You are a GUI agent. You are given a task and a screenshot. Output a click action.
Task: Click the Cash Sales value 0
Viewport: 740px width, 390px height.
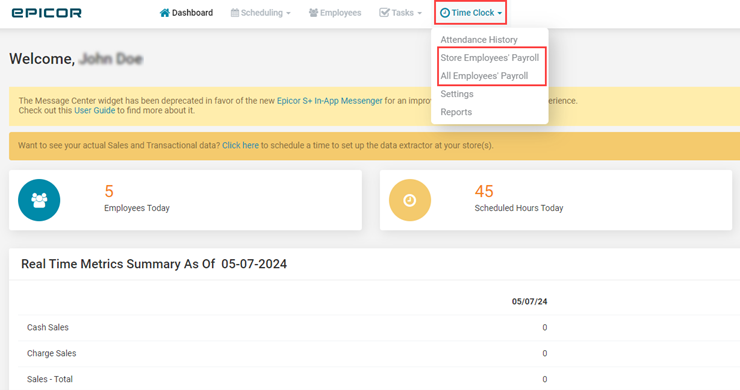(x=545, y=327)
